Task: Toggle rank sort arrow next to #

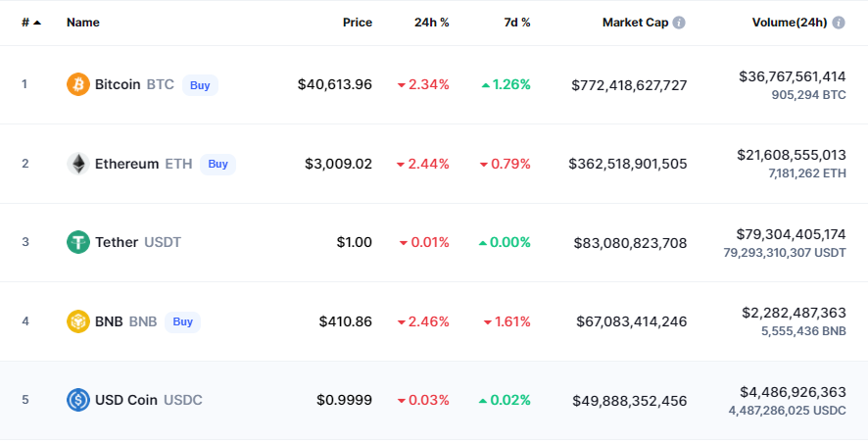Action: click(37, 23)
